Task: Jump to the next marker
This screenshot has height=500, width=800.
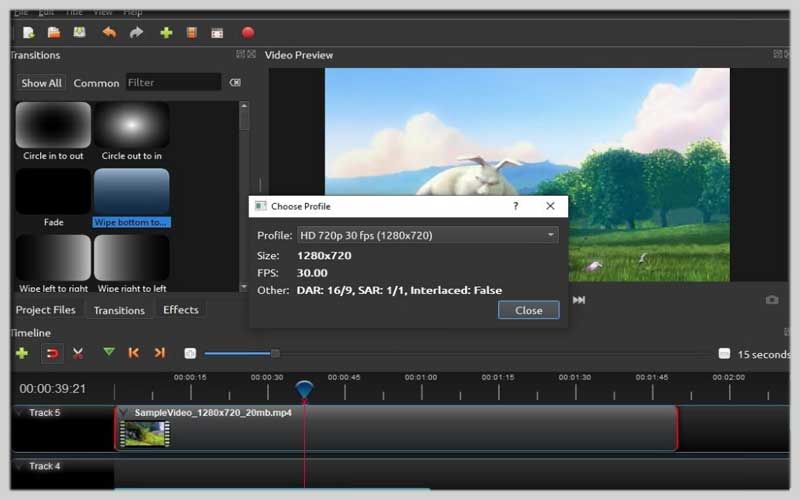Action: pos(160,353)
